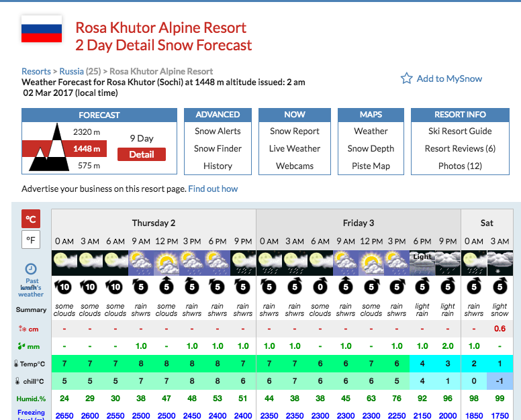Click the Friday 3 day header
Screen dimensions: 521x420
coord(359,223)
